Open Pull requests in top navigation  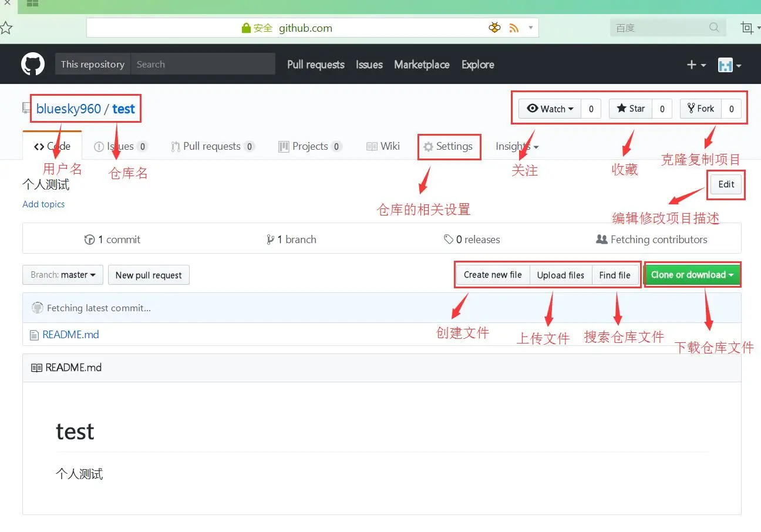(316, 65)
